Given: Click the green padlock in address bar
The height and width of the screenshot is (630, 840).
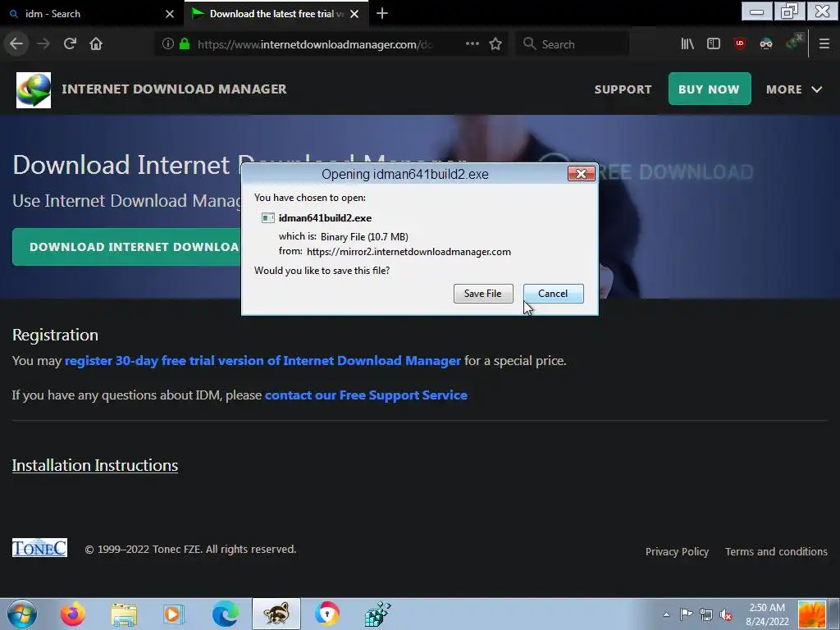Looking at the screenshot, I should [x=185, y=44].
